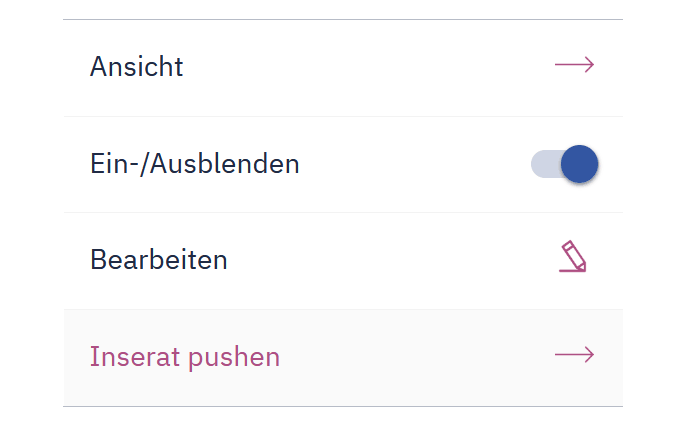Image resolution: width=687 pixels, height=426 pixels.
Task: Edit the listing with the pencil icon
Action: (x=573, y=256)
